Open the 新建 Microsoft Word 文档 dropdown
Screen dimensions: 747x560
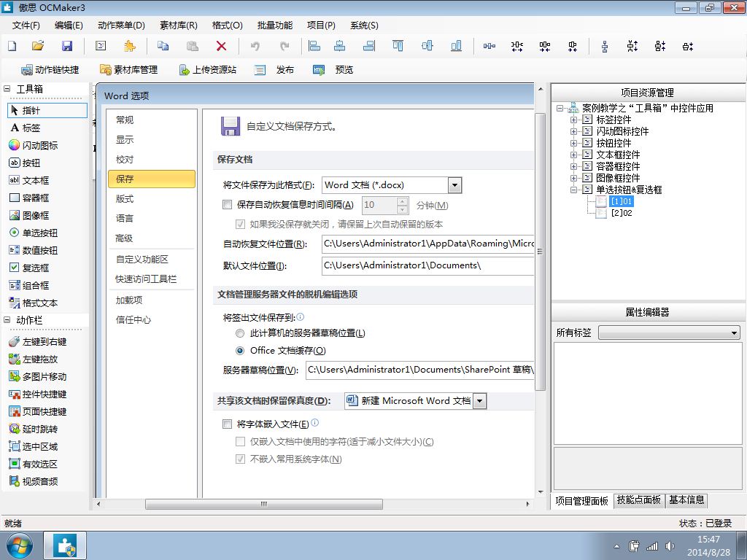(x=480, y=401)
